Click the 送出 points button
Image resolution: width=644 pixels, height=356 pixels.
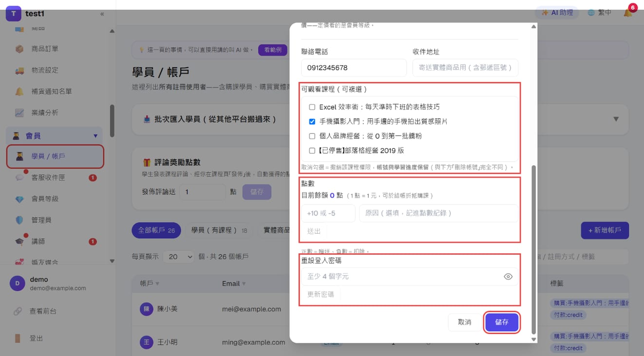click(314, 231)
